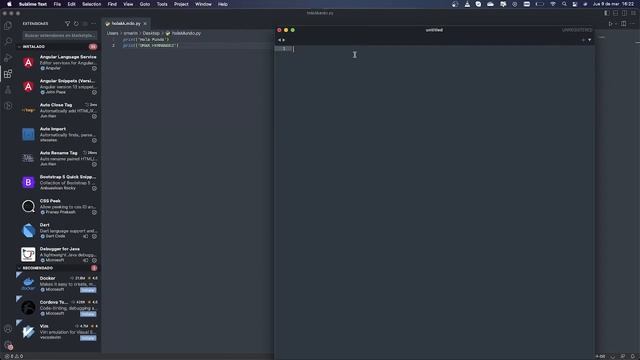Click the new tab plus icon in Sublime
This screenshot has width=640, height=360.
[583, 40]
